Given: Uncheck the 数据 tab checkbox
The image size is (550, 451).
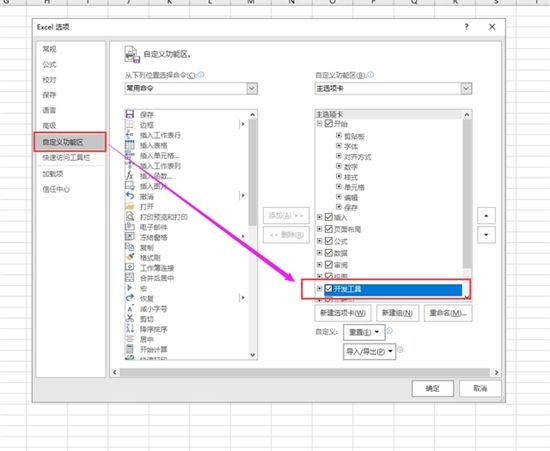Looking at the screenshot, I should pyautogui.click(x=329, y=253).
